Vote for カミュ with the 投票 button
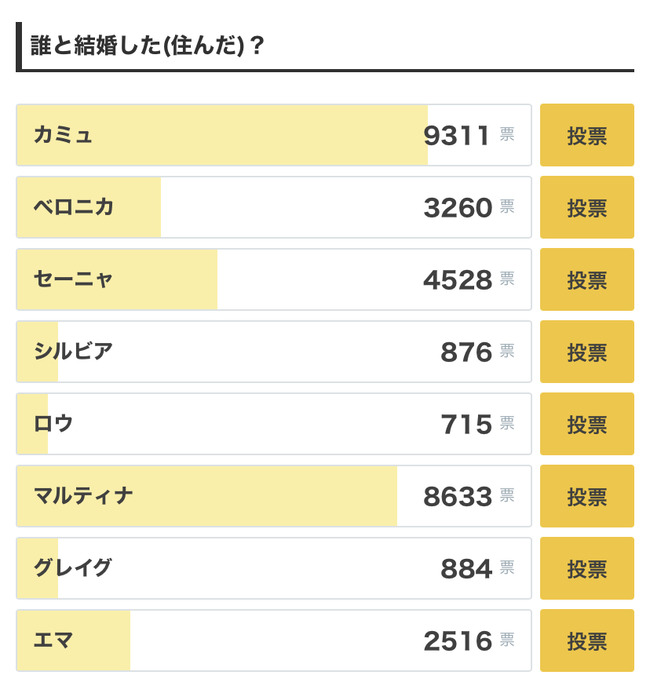Screen dimensions: 650x697 click(587, 135)
